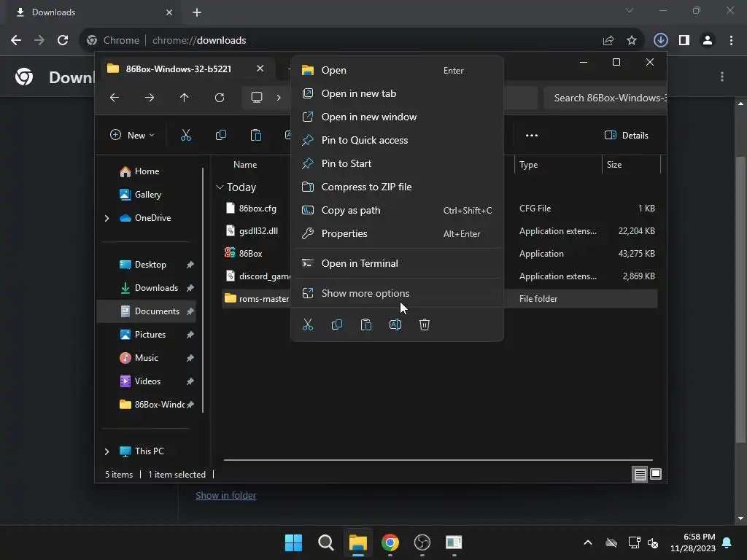Select Copy as path
This screenshot has width=747, height=560.
coord(397,211)
